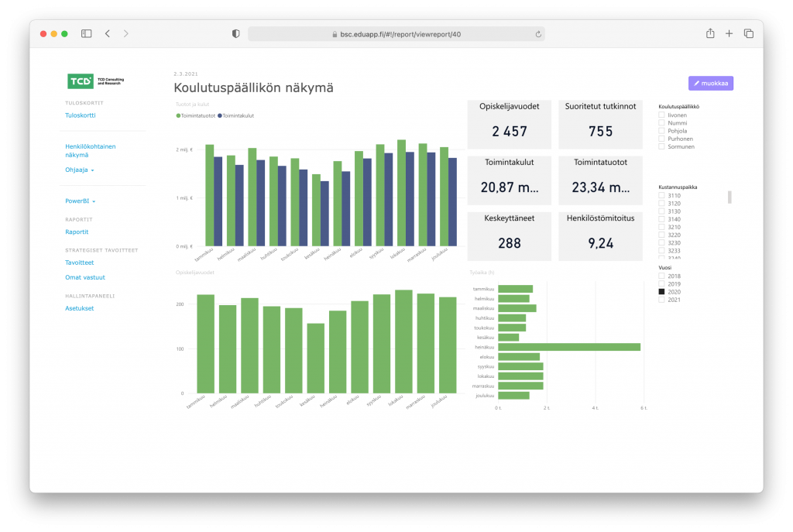
Task: Click the kesäkuu bar in Opiskelijavuodet chart
Action: (x=316, y=358)
